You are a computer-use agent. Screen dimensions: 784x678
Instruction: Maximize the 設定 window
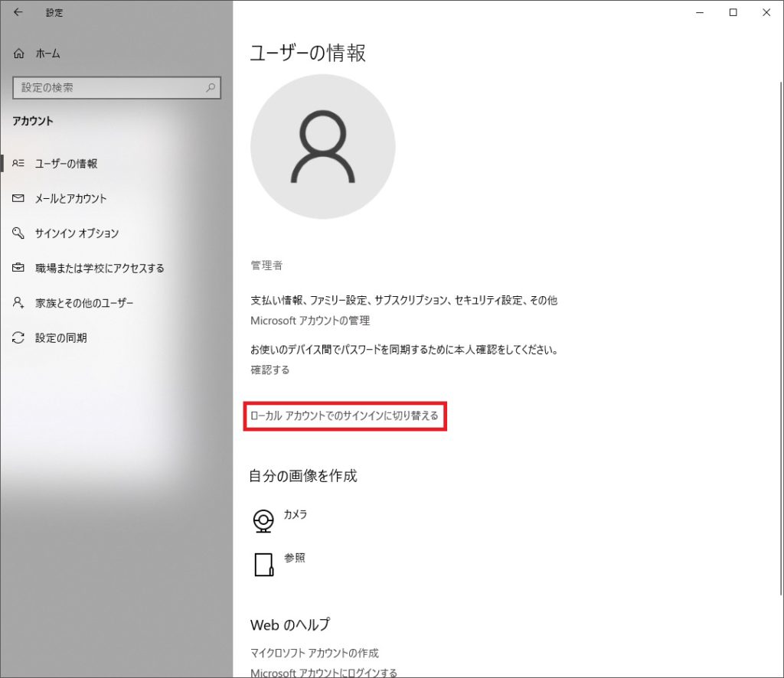pyautogui.click(x=733, y=12)
